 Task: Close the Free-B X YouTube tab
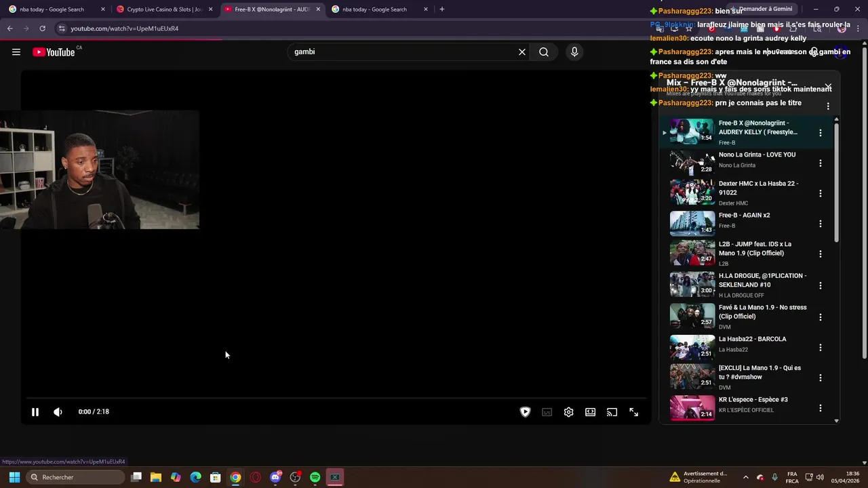point(318,9)
